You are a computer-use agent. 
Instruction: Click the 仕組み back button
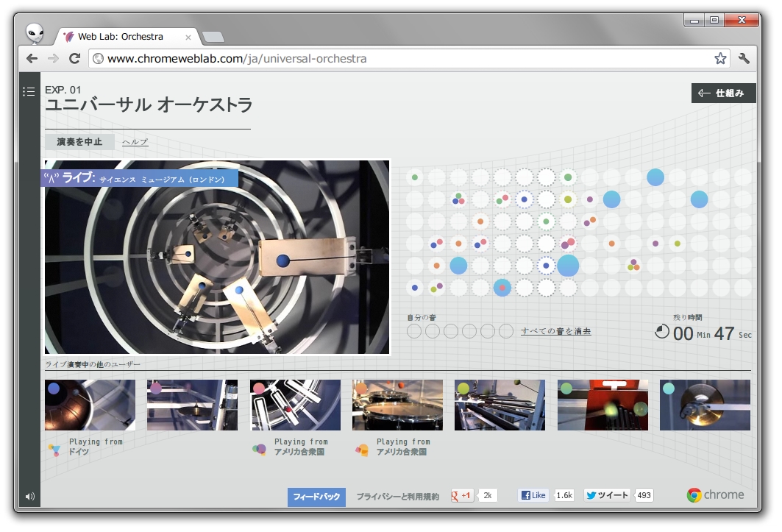click(723, 93)
